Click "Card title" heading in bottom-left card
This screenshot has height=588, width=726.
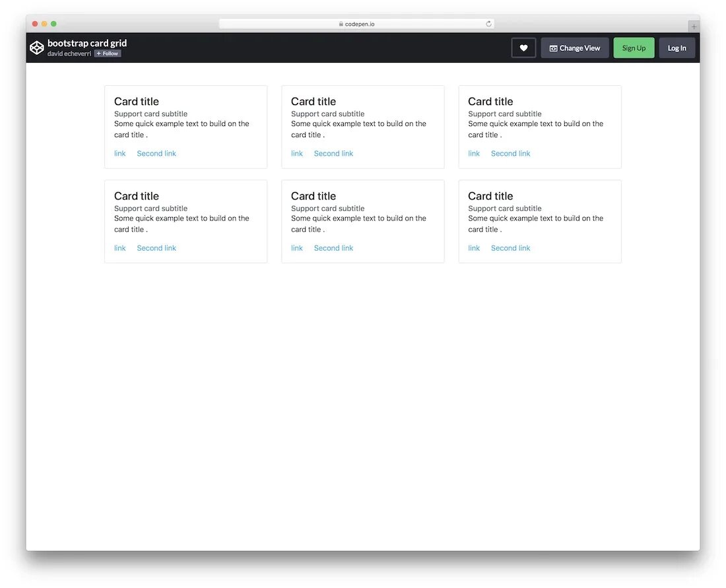[136, 196]
